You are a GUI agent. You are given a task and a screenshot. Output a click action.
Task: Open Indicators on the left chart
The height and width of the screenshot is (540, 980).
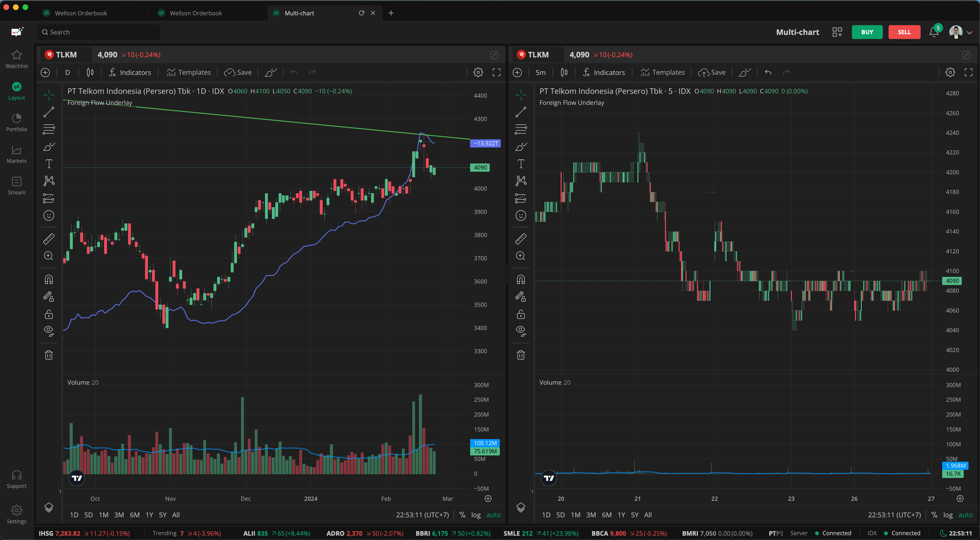coord(130,72)
